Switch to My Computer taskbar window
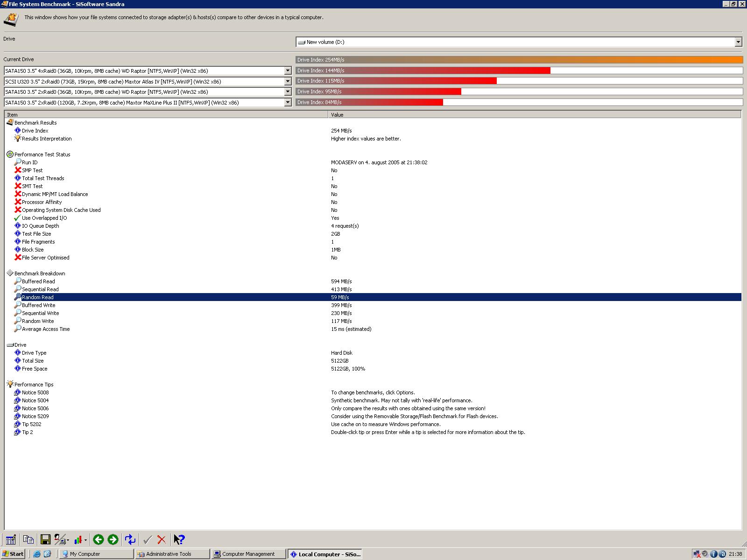Viewport: 747px width, 560px height. [97, 554]
